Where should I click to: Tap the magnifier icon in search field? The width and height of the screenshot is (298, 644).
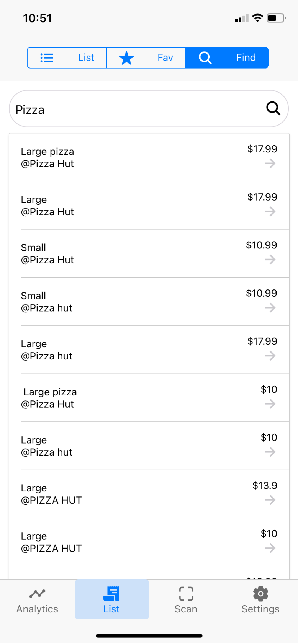273,108
